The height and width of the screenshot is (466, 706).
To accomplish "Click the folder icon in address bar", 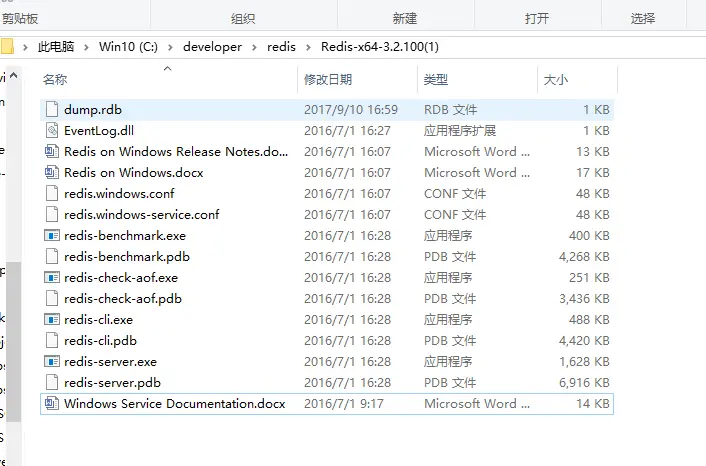I will click(7, 46).
